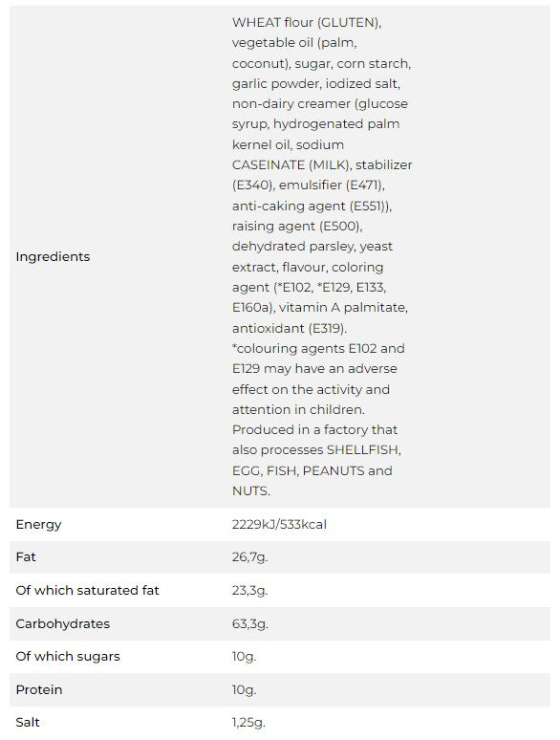Click the 23,3g saturated fat value
This screenshot has width=560, height=740.
pyautogui.click(x=250, y=591)
